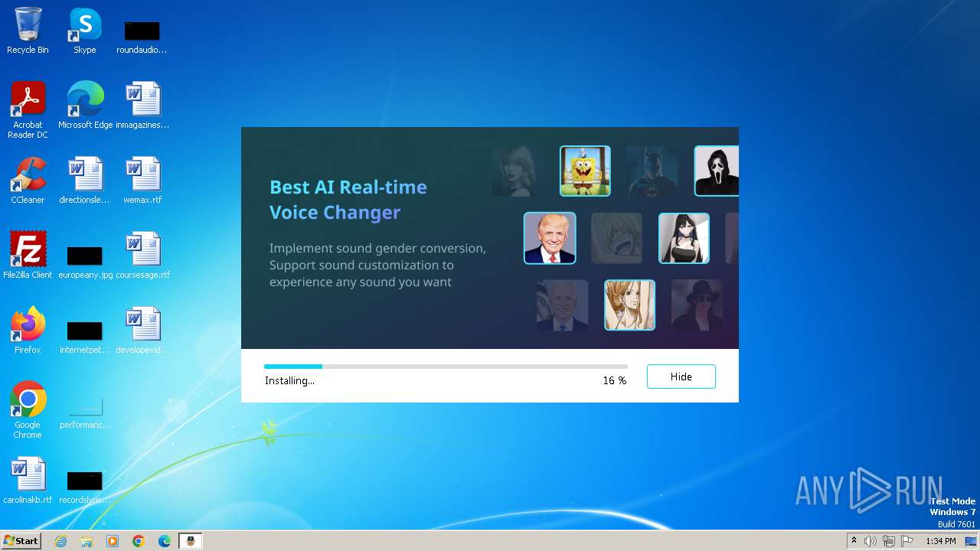Click the '16 %' progress value
Image resolution: width=980 pixels, height=551 pixels.
click(x=615, y=380)
